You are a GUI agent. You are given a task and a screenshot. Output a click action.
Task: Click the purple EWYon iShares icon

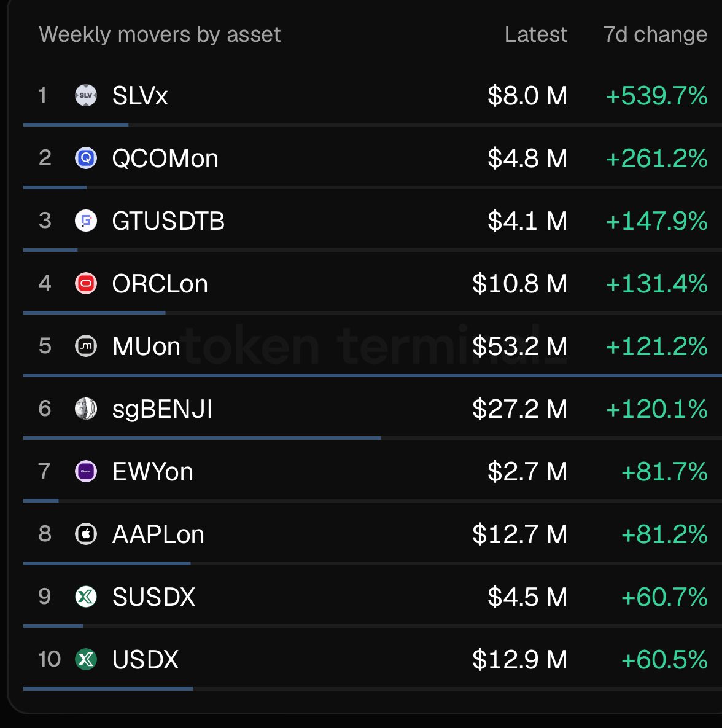click(x=86, y=471)
